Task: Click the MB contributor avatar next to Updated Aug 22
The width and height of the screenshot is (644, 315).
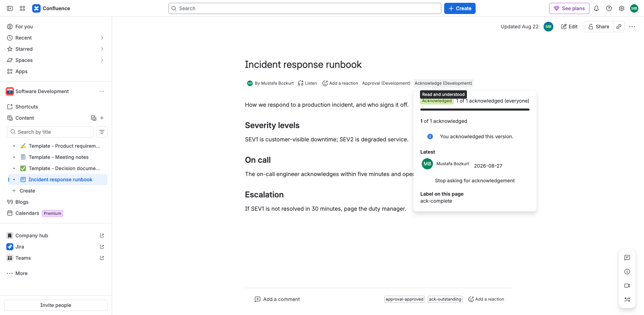Action: coord(548,27)
